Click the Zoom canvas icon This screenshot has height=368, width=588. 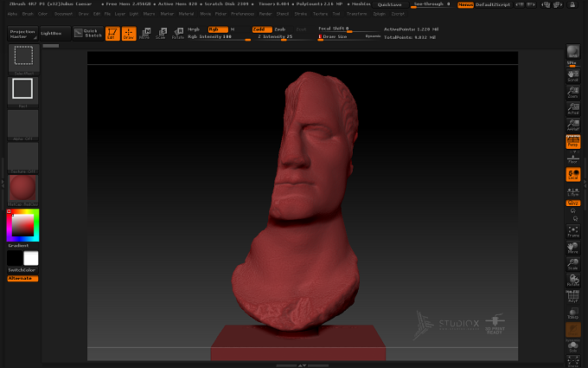(x=573, y=93)
